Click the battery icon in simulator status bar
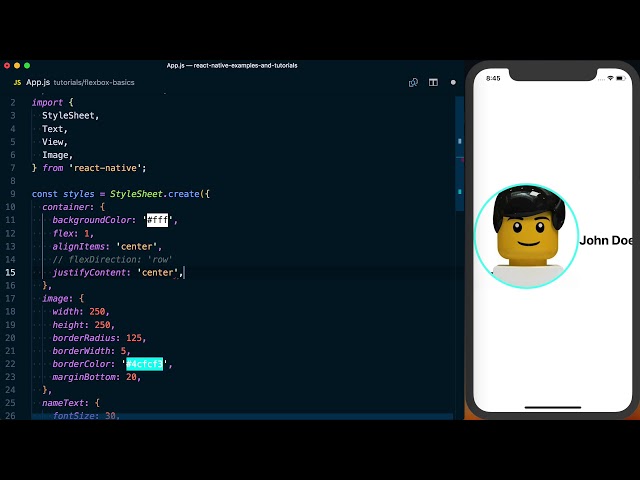 [x=620, y=78]
